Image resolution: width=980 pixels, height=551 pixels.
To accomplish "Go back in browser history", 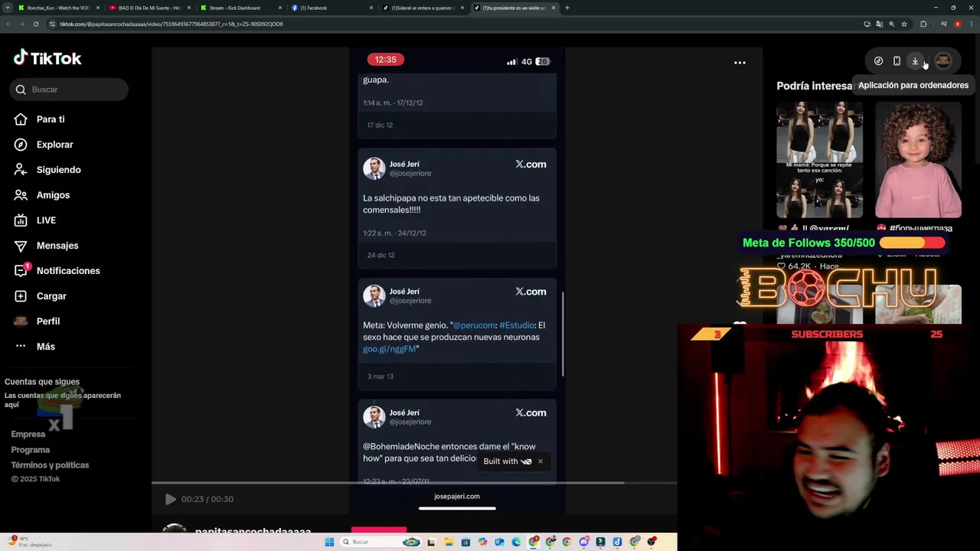I will [x=8, y=24].
